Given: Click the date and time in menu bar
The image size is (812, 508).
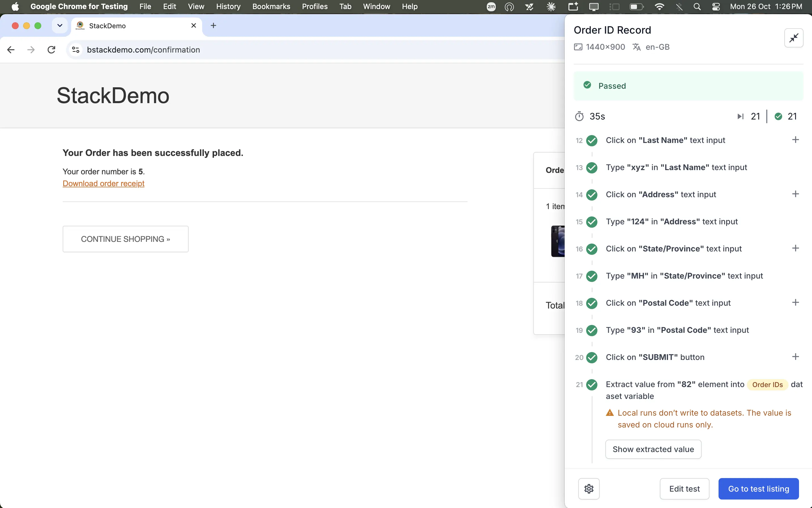Looking at the screenshot, I should point(766,7).
